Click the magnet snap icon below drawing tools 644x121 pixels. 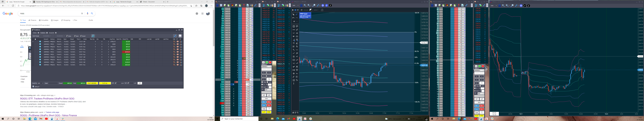pyautogui.click(x=293, y=113)
